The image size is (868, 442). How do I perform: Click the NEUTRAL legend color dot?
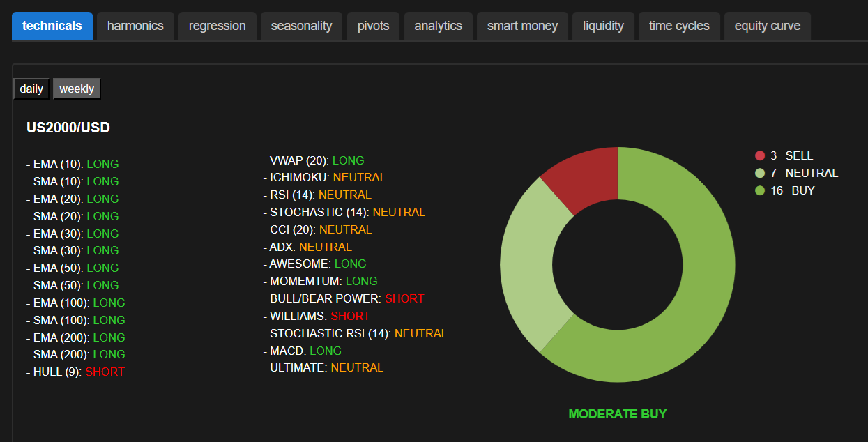(x=760, y=173)
